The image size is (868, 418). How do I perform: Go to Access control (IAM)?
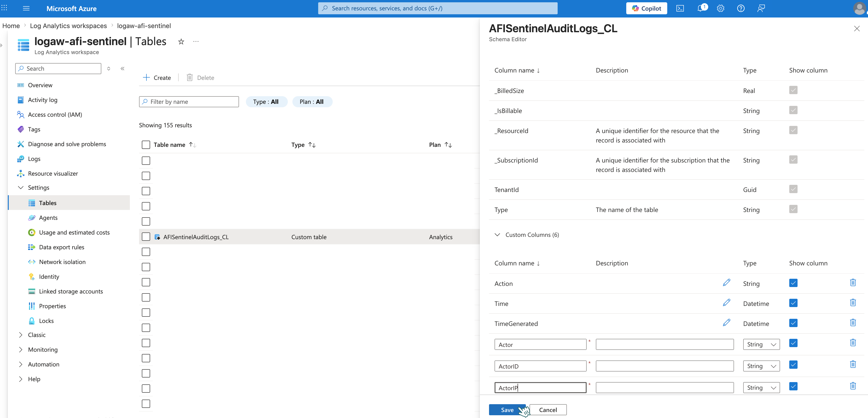tap(55, 115)
